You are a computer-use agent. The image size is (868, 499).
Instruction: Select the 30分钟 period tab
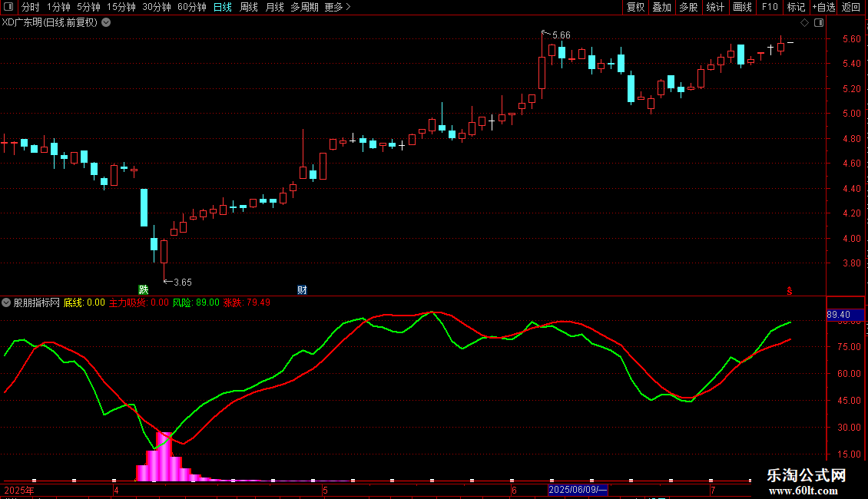tap(156, 7)
